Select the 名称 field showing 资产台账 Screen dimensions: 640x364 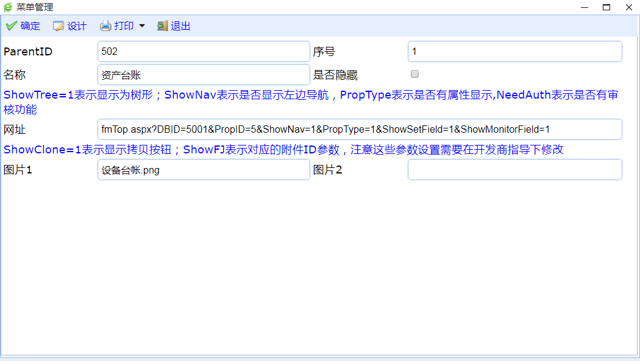point(204,75)
